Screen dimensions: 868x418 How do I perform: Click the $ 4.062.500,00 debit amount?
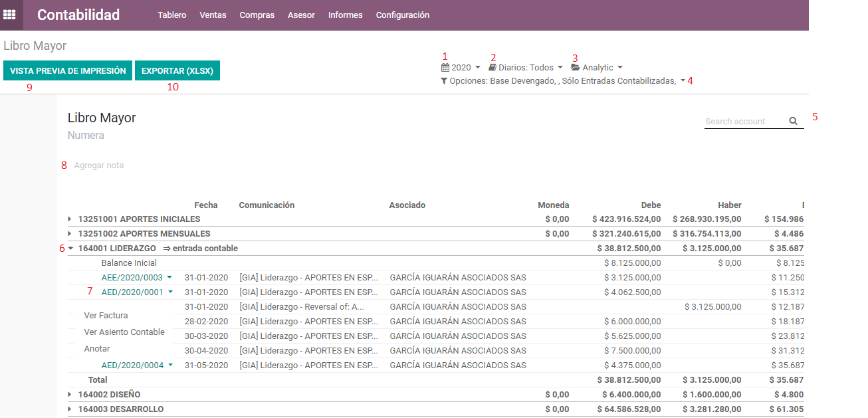[x=632, y=292]
